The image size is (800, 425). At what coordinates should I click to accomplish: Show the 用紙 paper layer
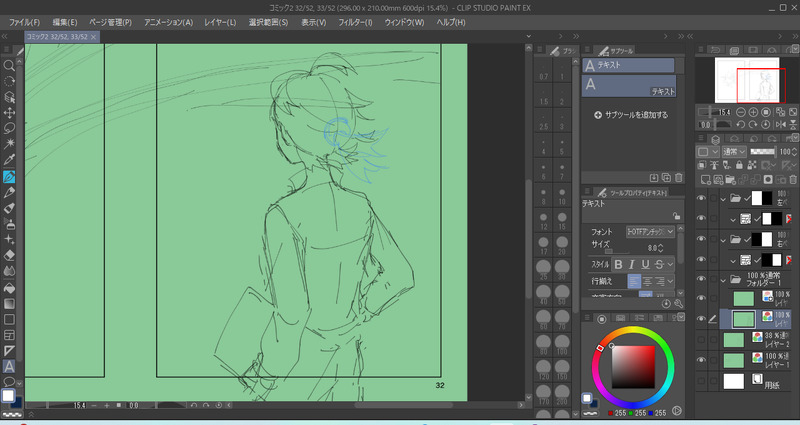tap(701, 381)
